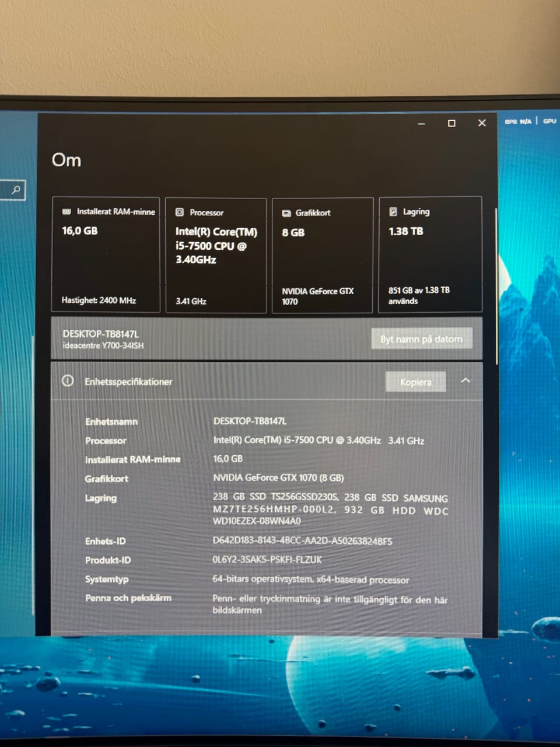Click DESKTOP-TB8147L value in Enhetsnamn row
The image size is (560, 747).
(250, 421)
